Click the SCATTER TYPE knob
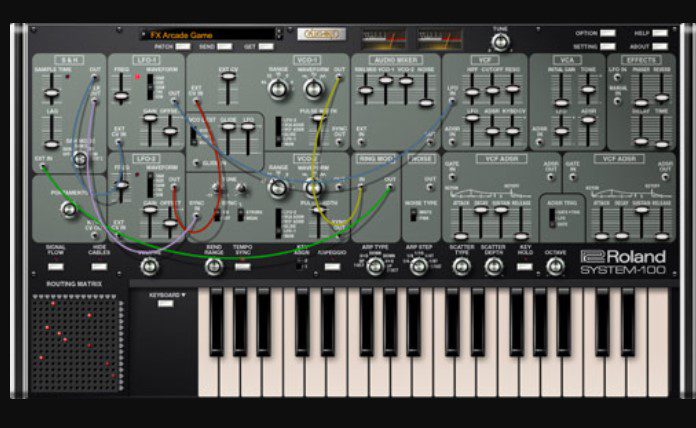The height and width of the screenshot is (428, 696). 462,266
